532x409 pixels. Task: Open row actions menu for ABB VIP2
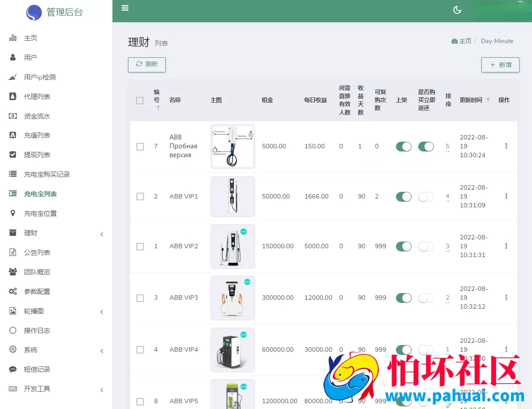click(x=506, y=246)
